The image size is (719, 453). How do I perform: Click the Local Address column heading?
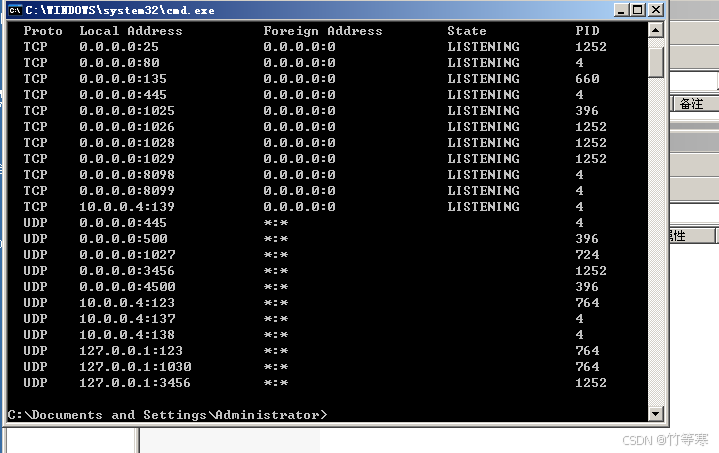point(131,31)
